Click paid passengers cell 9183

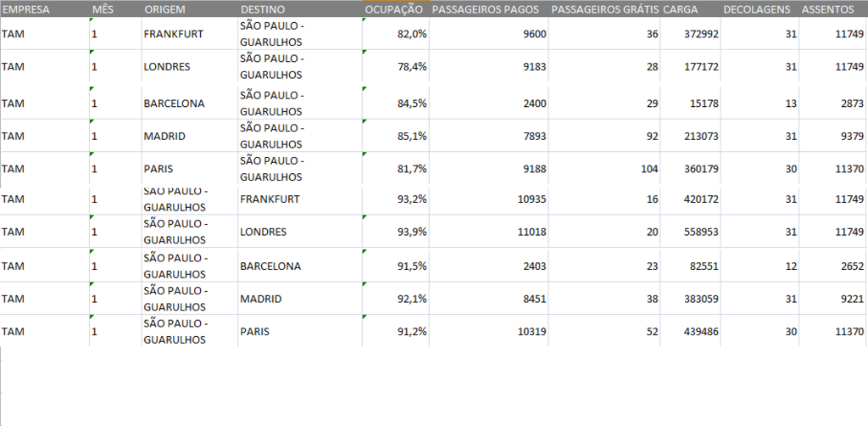pos(489,66)
